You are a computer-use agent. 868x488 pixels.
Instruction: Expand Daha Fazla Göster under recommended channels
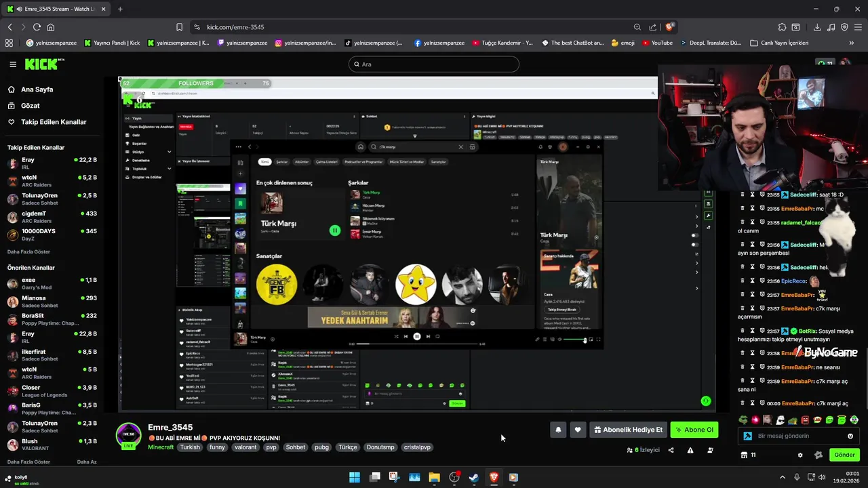tap(28, 462)
